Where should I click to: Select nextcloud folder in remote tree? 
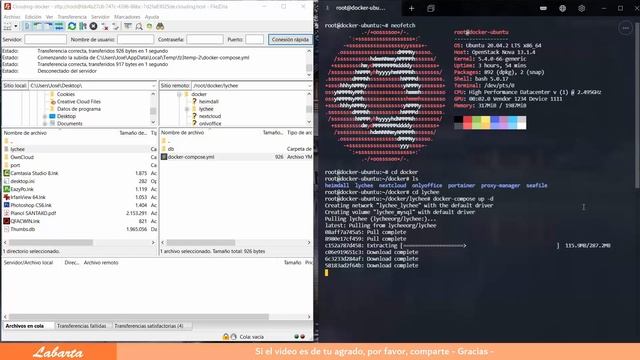coord(210,116)
